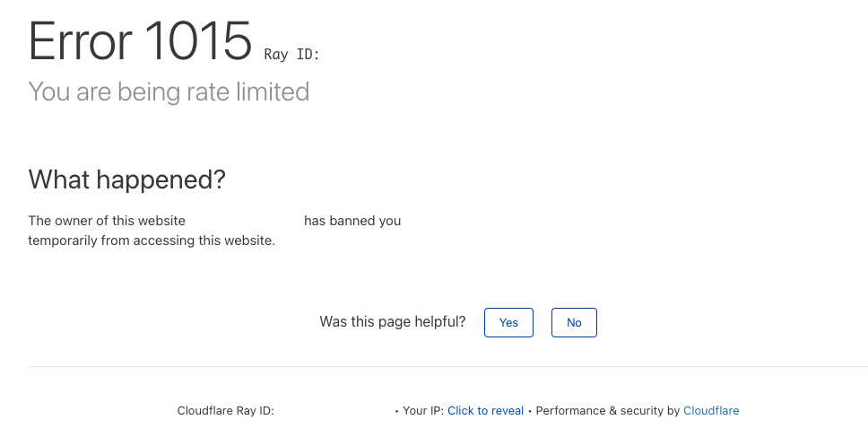Click the What happened? heading
Screen dimensions: 868x446
[126, 179]
